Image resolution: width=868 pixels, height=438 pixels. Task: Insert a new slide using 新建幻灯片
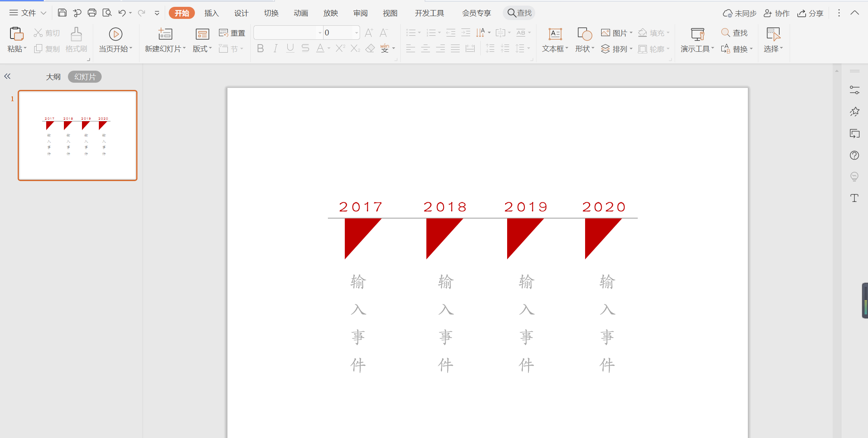(164, 40)
